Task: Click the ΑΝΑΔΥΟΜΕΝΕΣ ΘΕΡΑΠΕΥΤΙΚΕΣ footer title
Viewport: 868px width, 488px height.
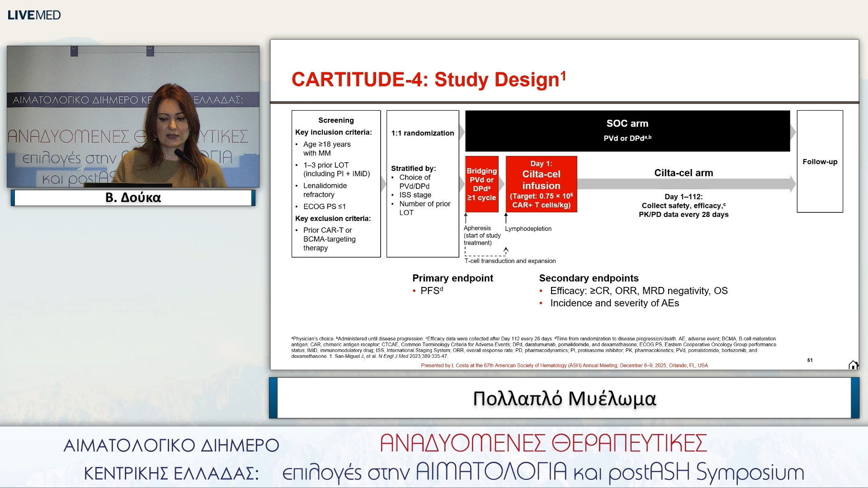Action: [x=543, y=443]
